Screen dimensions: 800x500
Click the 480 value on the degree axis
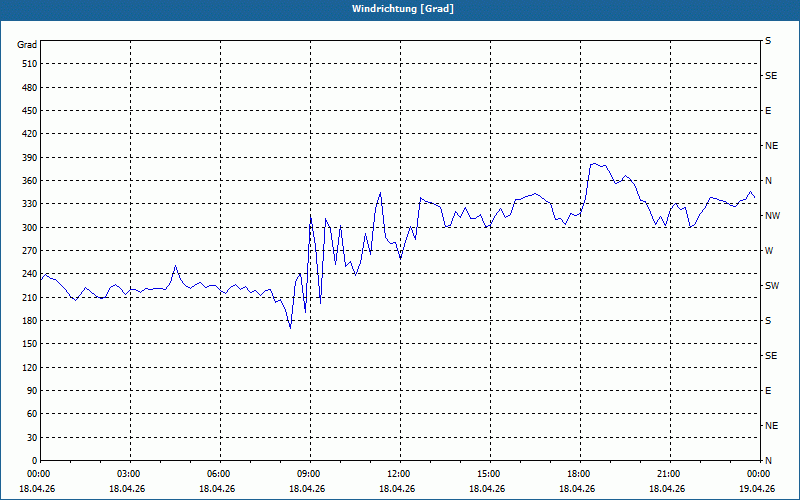[30, 87]
